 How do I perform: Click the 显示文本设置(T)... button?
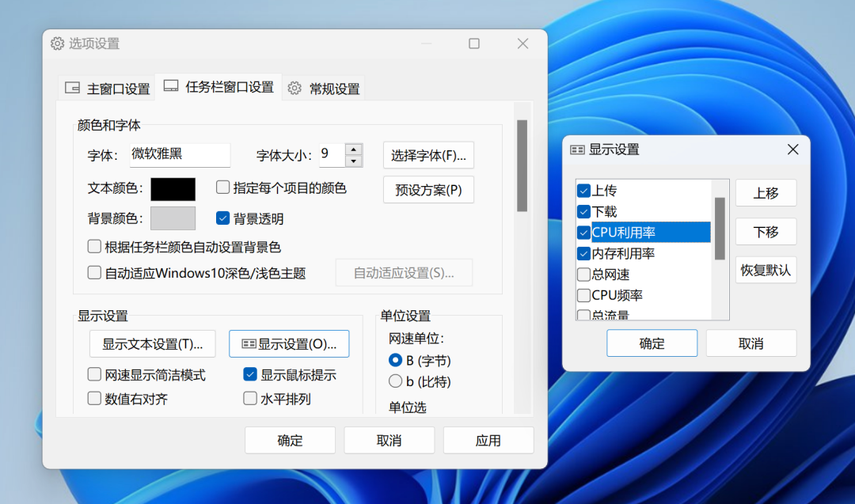click(153, 344)
